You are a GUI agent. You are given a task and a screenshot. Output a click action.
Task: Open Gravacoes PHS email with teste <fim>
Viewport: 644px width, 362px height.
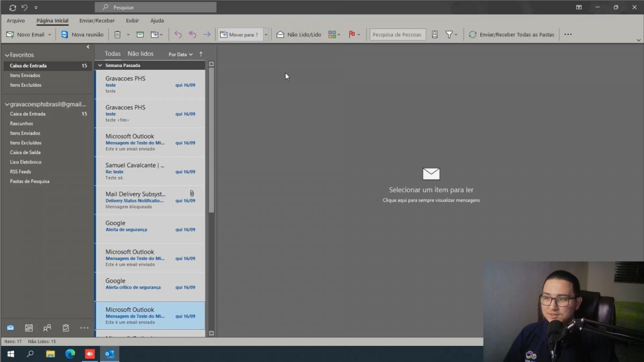click(150, 113)
